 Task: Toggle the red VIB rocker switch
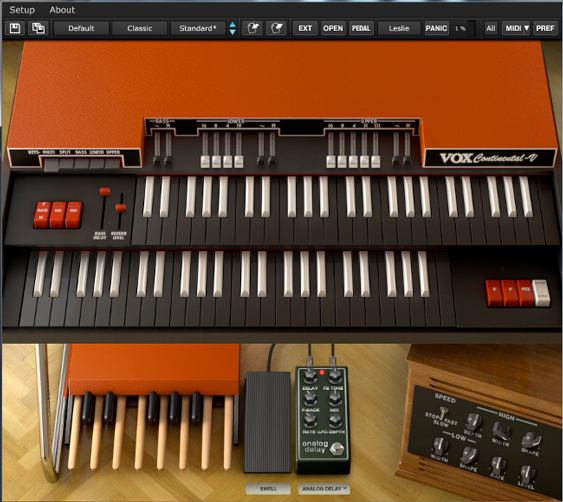58,215
